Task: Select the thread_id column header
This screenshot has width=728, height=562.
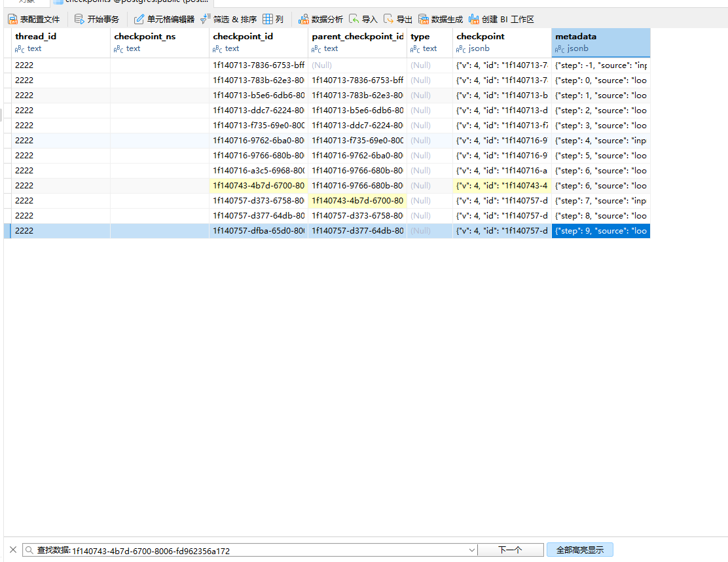Action: [x=61, y=43]
